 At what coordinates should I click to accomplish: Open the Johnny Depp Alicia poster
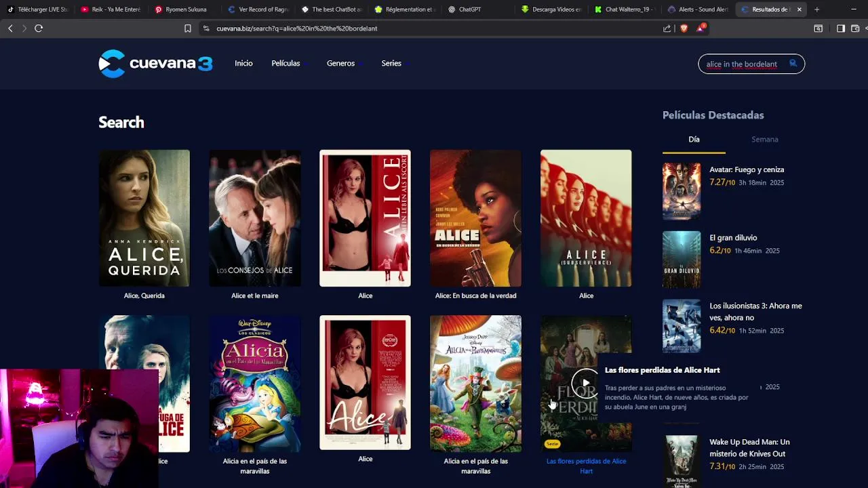click(x=475, y=384)
